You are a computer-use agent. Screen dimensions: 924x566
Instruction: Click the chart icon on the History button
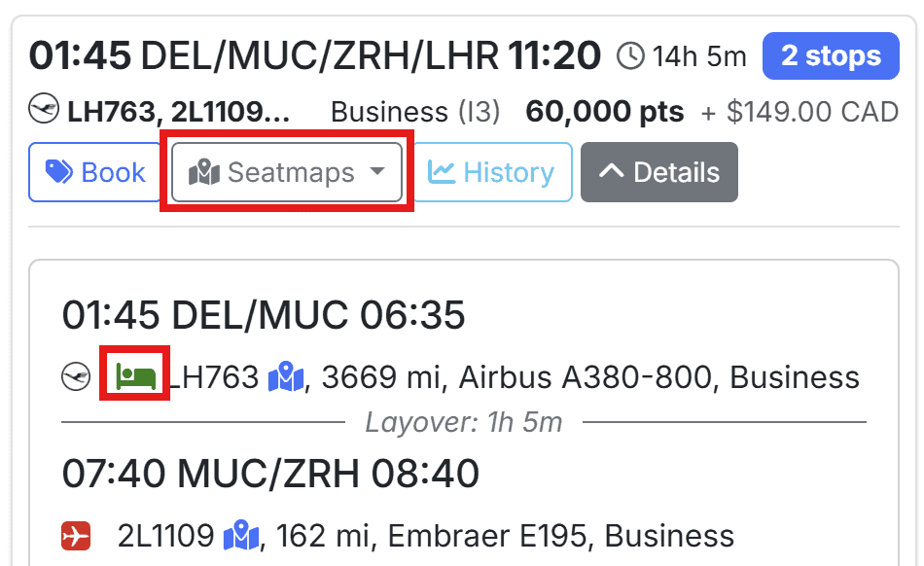click(x=442, y=173)
